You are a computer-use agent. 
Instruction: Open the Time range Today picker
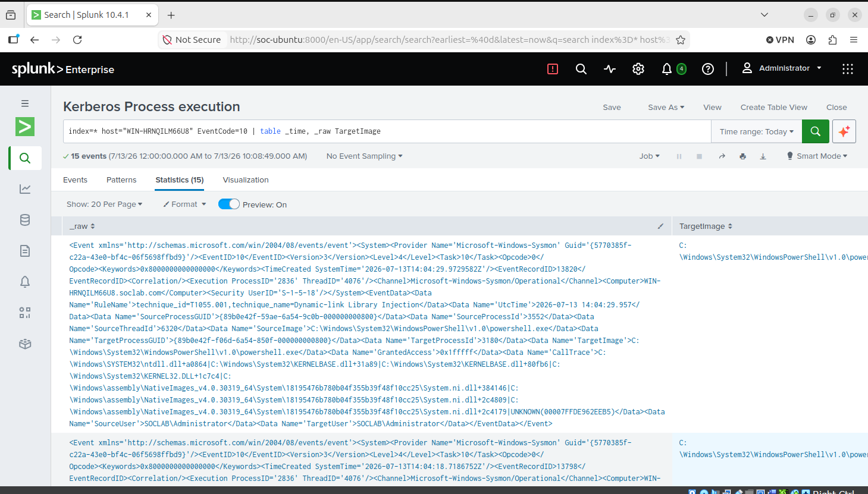(x=756, y=131)
